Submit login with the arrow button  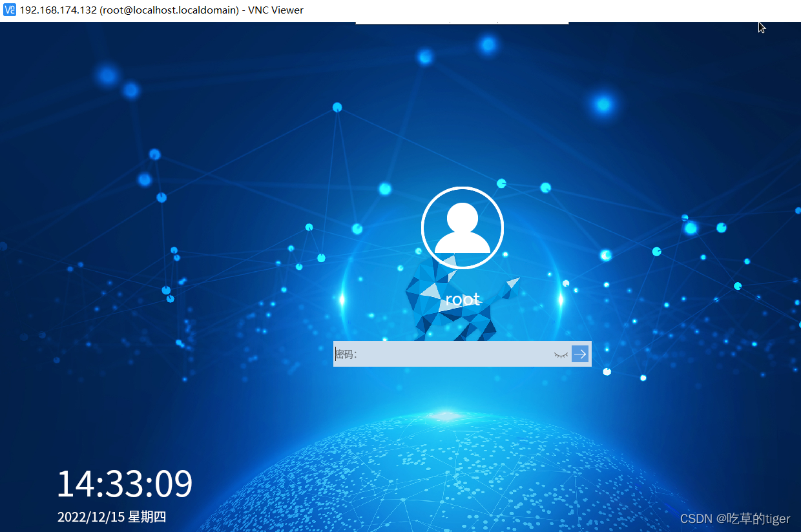coord(580,354)
